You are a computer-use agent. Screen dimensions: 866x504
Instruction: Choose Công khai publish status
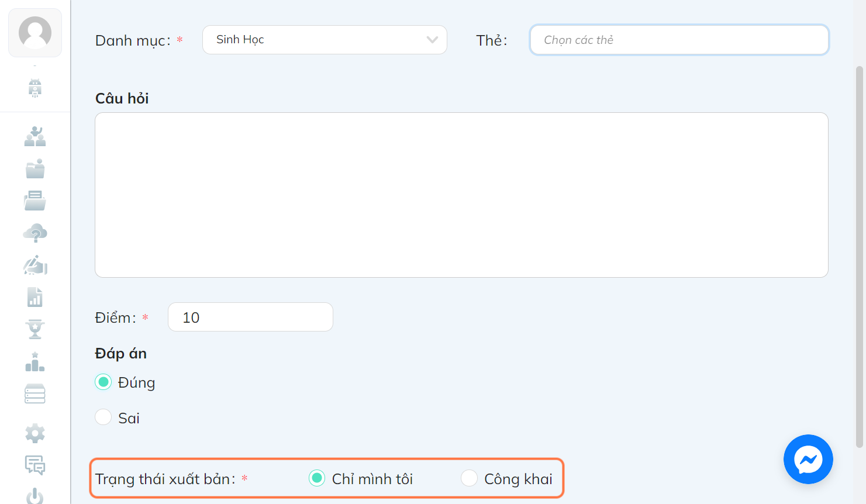(469, 478)
